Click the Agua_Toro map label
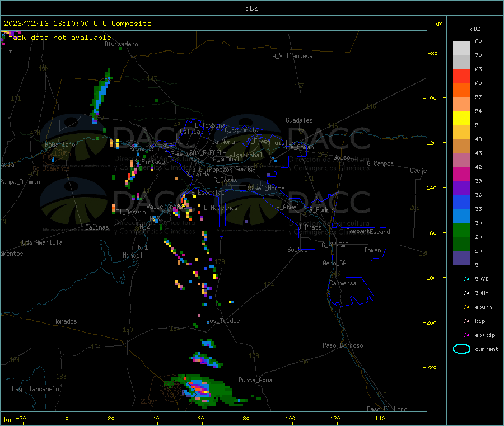This screenshot has width=504, height=426. coord(60,144)
